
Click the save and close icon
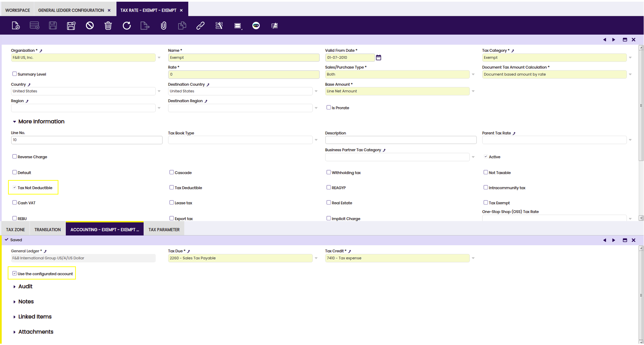pyautogui.click(x=71, y=26)
